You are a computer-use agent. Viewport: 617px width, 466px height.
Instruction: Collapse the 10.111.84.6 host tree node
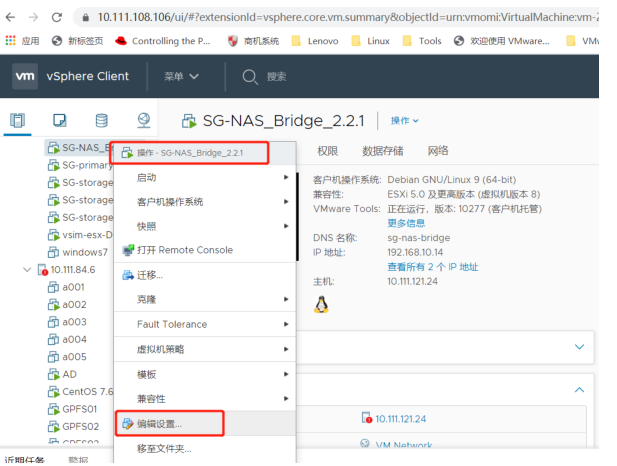coord(27,270)
